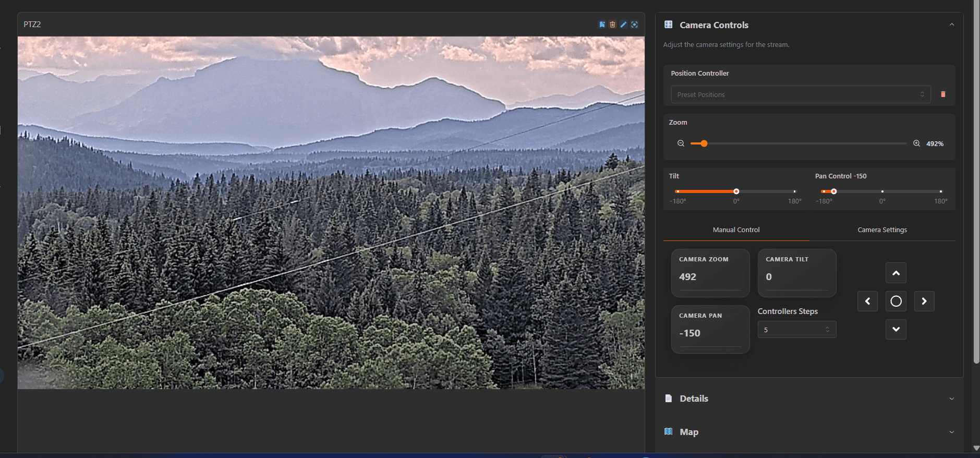Click the bookmark add icon above PTZ2 stream

coord(602,25)
